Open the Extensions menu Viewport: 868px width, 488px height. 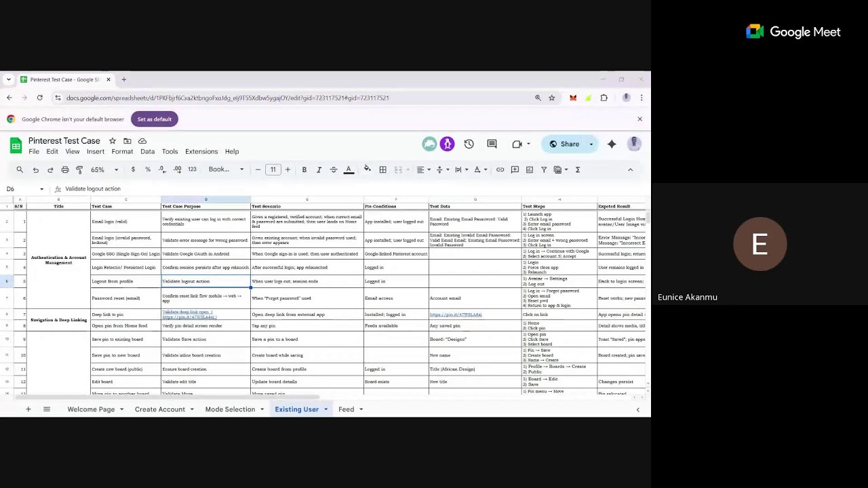(201, 152)
